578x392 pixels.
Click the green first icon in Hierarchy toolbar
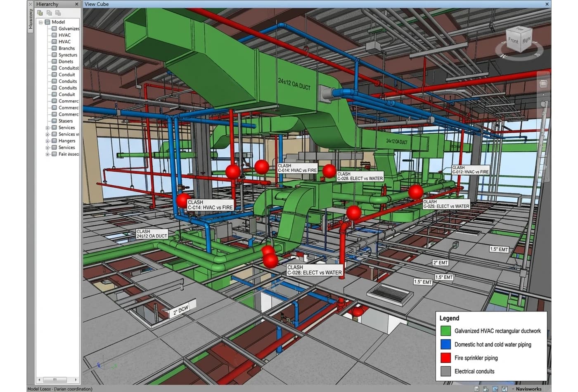[x=40, y=13]
